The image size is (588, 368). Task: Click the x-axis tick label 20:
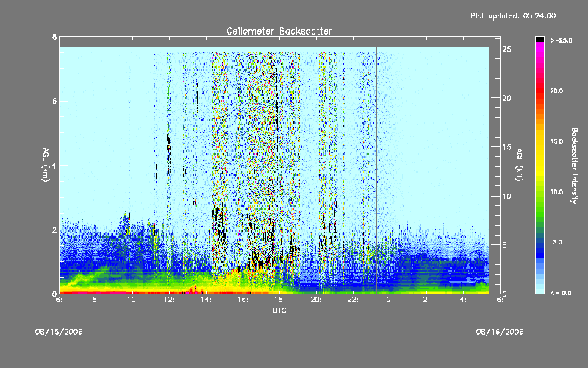pyautogui.click(x=316, y=300)
